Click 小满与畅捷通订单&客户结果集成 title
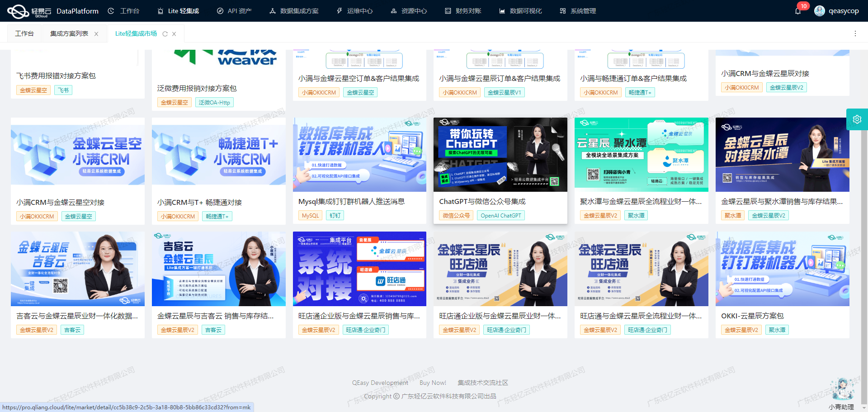Image resolution: width=868 pixels, height=412 pixels. 633,78
